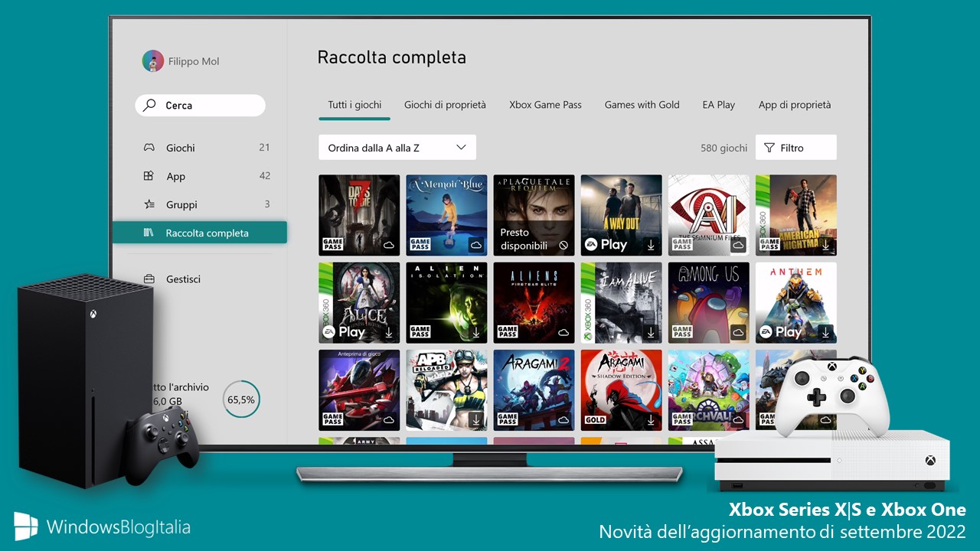Click download icon on Alien Isolation
Viewport: 980px width, 551px height.
476,332
